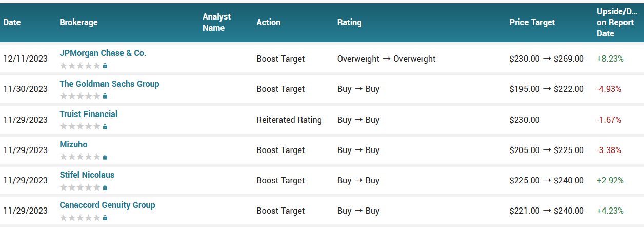The width and height of the screenshot is (644, 227).
Task: Select Reiterated Rating action cell
Action: [x=289, y=120]
